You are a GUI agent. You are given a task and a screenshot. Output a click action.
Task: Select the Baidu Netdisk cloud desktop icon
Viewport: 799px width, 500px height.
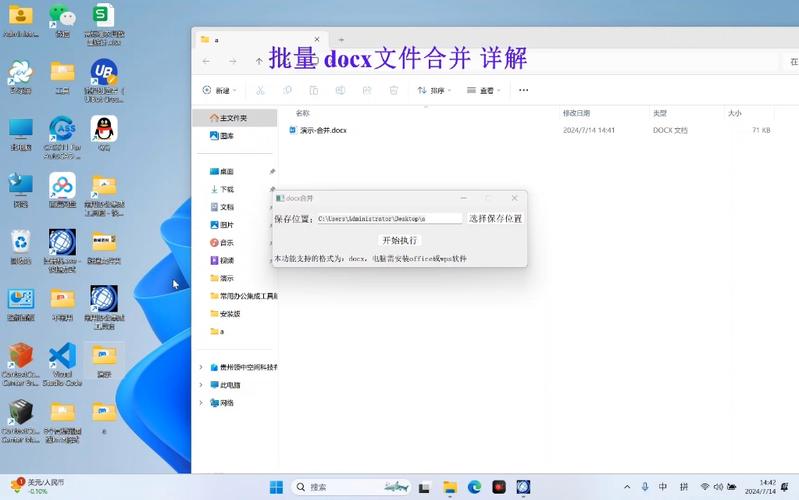click(62, 190)
